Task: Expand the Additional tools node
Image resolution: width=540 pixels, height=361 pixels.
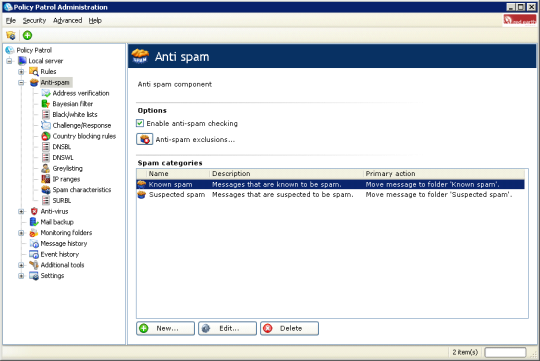Action: pyautogui.click(x=21, y=265)
